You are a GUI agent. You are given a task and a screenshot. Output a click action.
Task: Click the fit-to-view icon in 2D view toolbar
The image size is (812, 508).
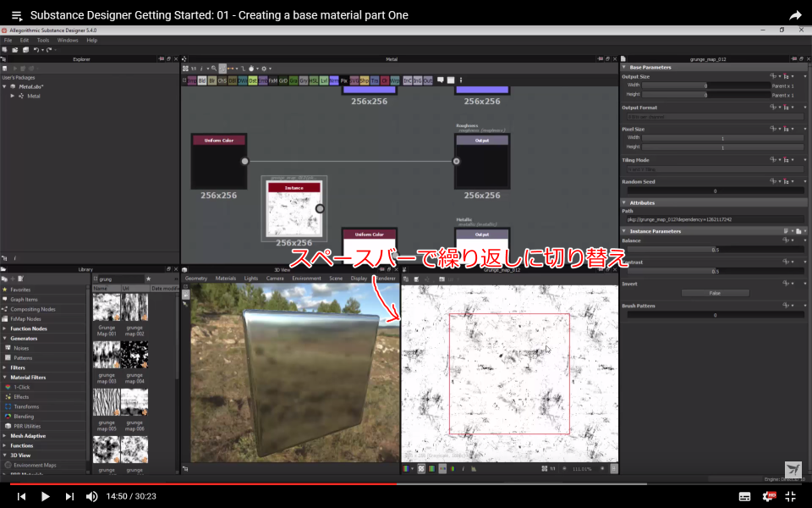tap(544, 468)
